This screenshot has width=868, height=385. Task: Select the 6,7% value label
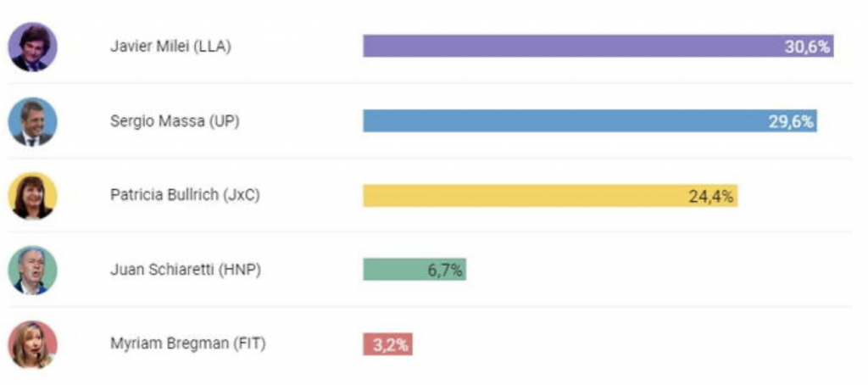pyautogui.click(x=445, y=271)
